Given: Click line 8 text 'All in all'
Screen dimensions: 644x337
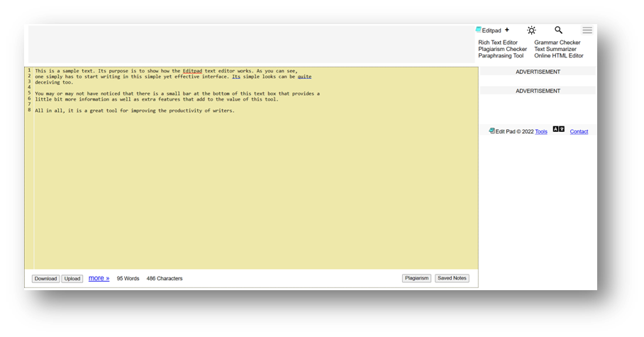Looking at the screenshot, I should [x=50, y=111].
